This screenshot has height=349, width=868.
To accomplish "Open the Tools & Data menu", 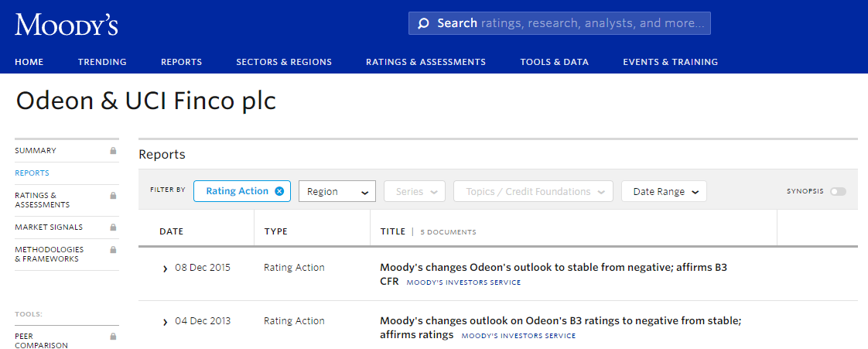I will click(x=554, y=62).
